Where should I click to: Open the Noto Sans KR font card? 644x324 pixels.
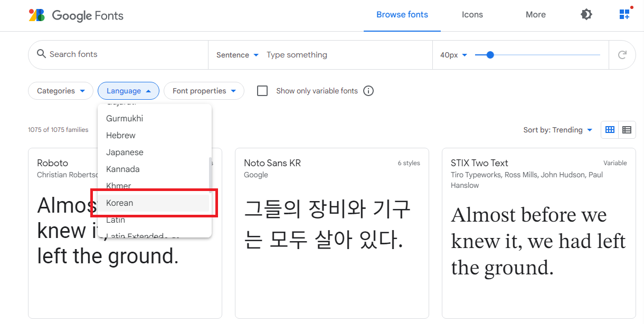pyautogui.click(x=332, y=233)
